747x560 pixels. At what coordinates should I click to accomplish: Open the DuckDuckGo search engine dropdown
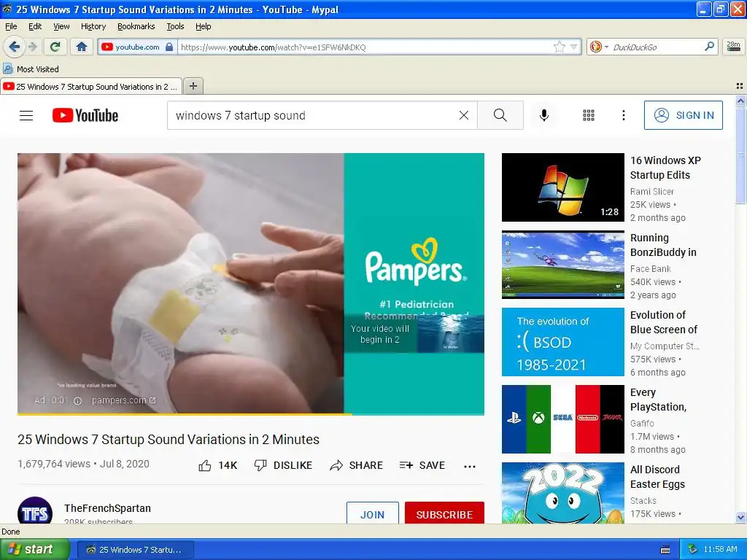coord(599,47)
